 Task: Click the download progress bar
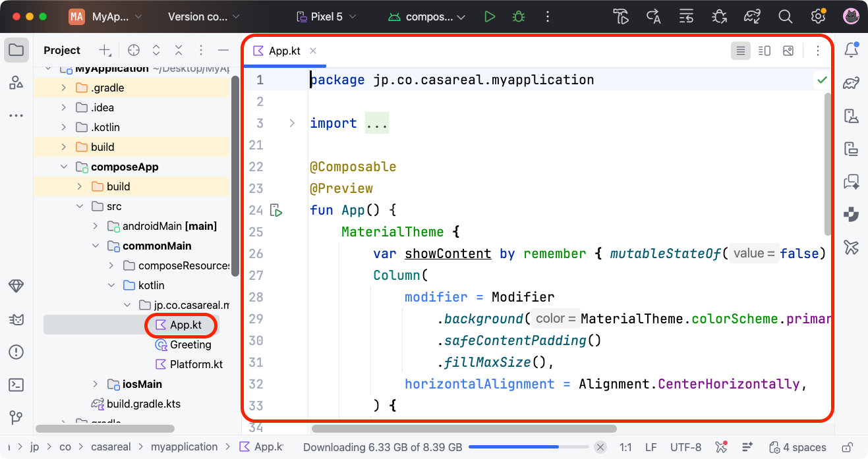click(x=527, y=447)
